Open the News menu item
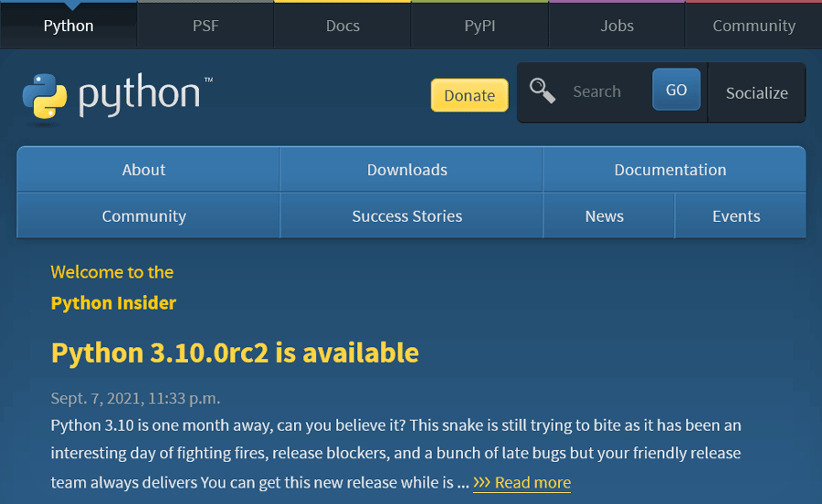The image size is (822, 504). (608, 215)
